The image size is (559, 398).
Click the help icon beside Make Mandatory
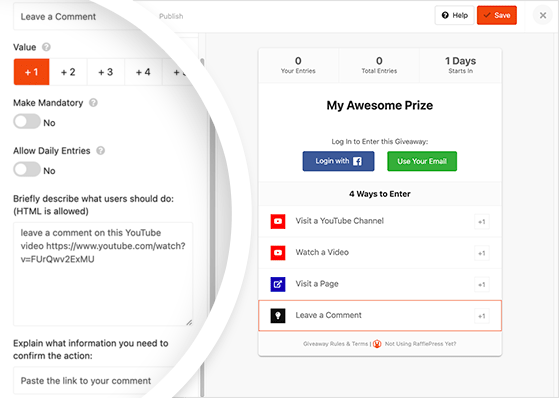[x=93, y=103]
